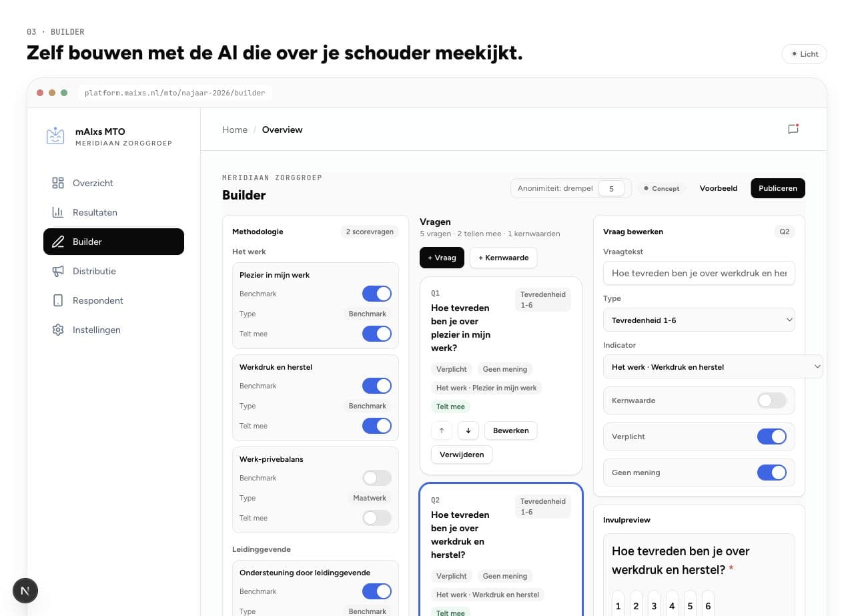Screen dimensions: 854x616
Task: Toggle Benchmark for Ondersteuning door leidinggevende
Action: (x=377, y=591)
